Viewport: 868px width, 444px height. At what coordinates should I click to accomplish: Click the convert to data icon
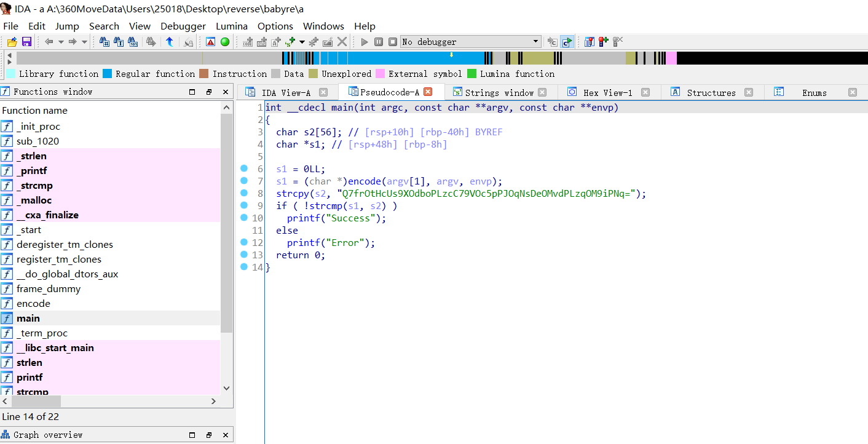tap(262, 42)
